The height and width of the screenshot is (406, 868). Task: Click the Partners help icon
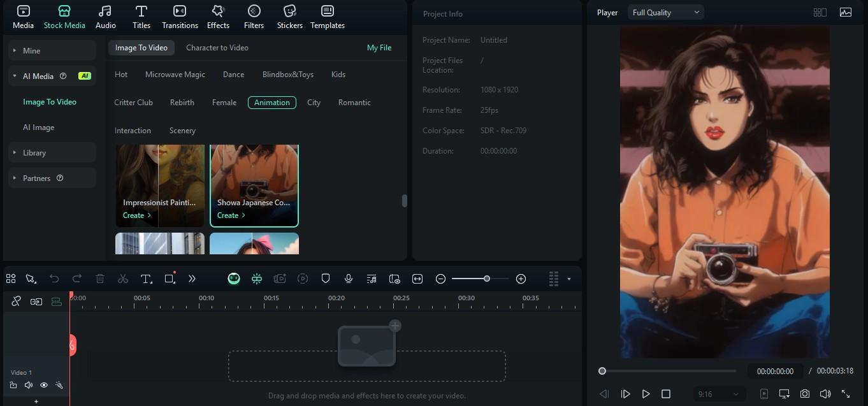(60, 178)
